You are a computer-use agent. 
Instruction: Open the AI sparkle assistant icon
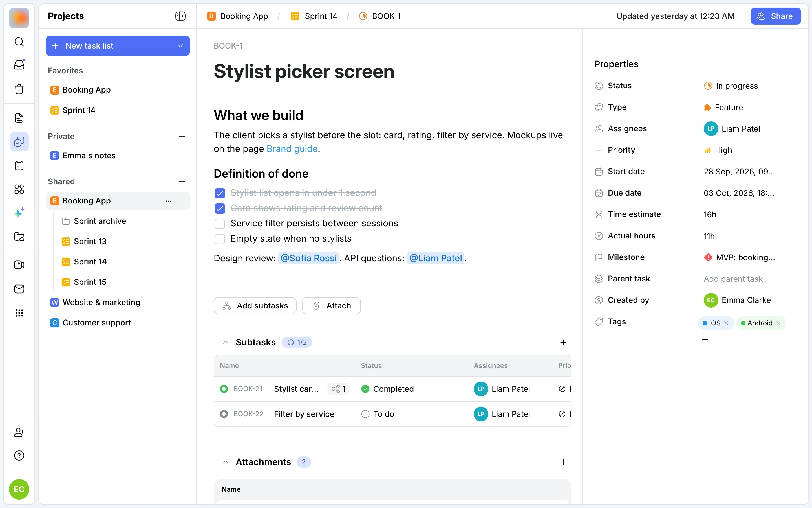click(x=19, y=213)
